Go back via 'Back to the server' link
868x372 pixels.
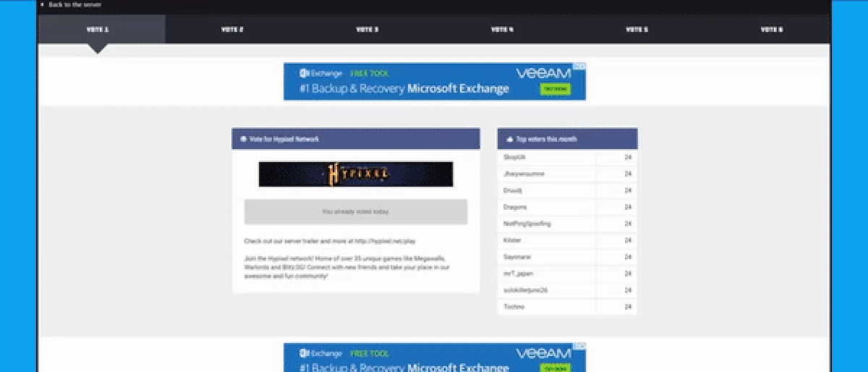click(69, 4)
